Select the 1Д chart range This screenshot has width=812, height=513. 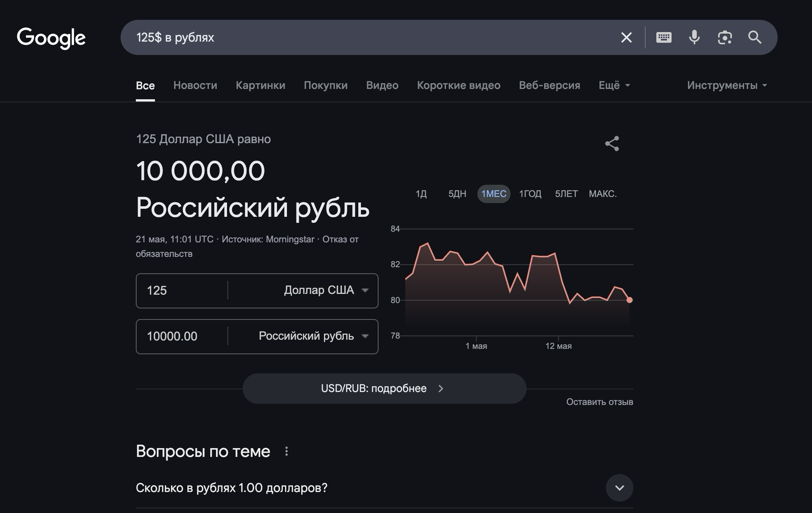pos(421,194)
